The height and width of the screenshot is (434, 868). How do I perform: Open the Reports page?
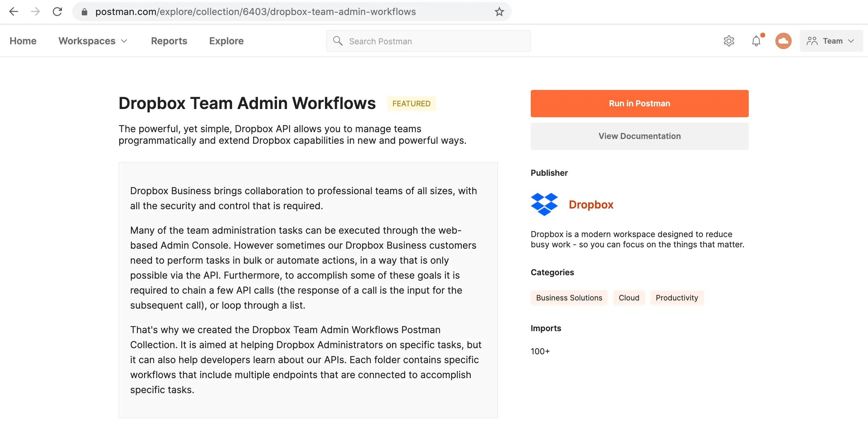pos(169,41)
